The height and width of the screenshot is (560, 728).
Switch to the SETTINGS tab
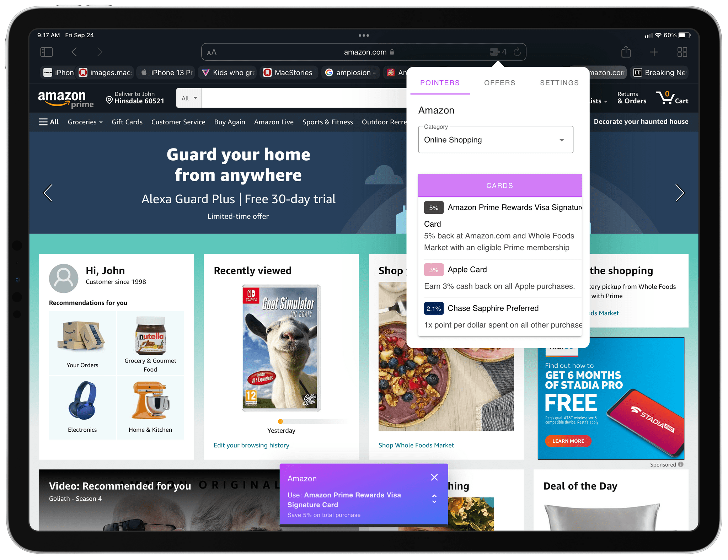click(559, 82)
